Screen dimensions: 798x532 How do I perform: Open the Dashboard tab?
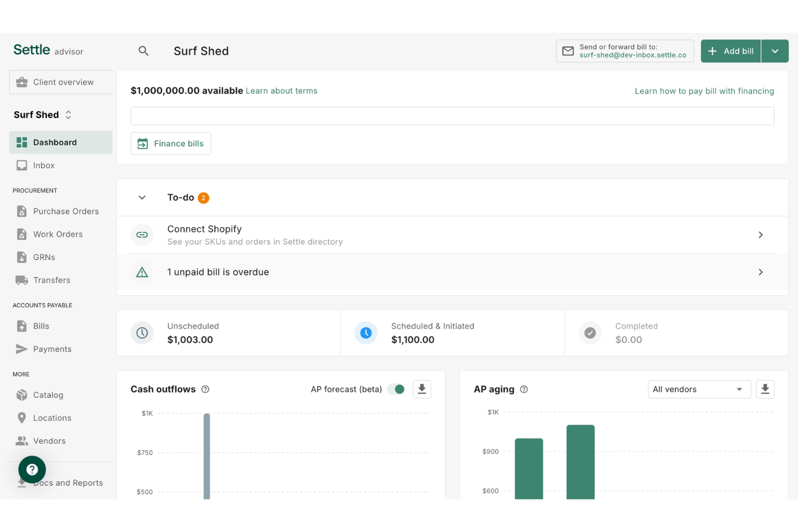click(x=54, y=142)
